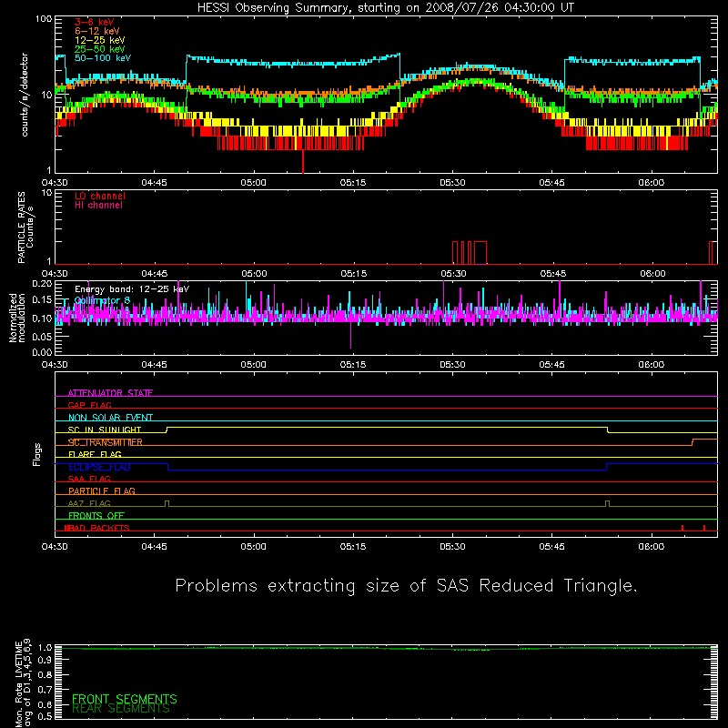The height and width of the screenshot is (728, 728).
Task: Click the magenta downward dip in the modulation panel
Action: (x=350, y=334)
